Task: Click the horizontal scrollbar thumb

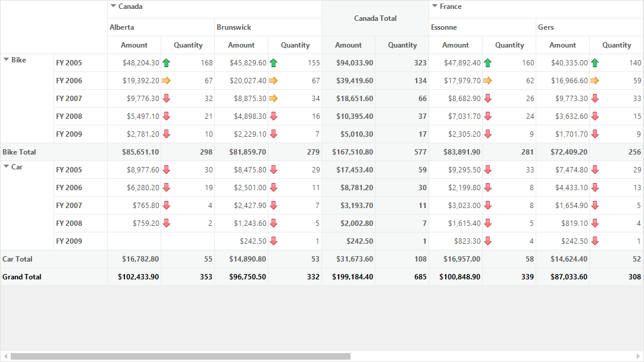Action: tap(181, 356)
